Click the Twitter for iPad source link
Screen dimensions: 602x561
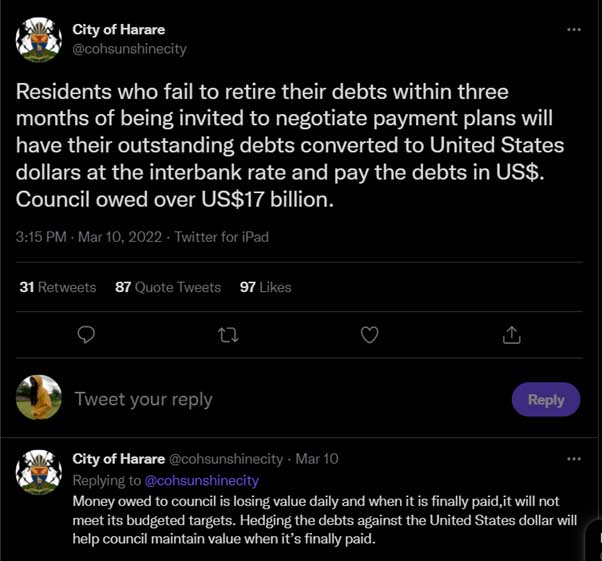pyautogui.click(x=222, y=237)
